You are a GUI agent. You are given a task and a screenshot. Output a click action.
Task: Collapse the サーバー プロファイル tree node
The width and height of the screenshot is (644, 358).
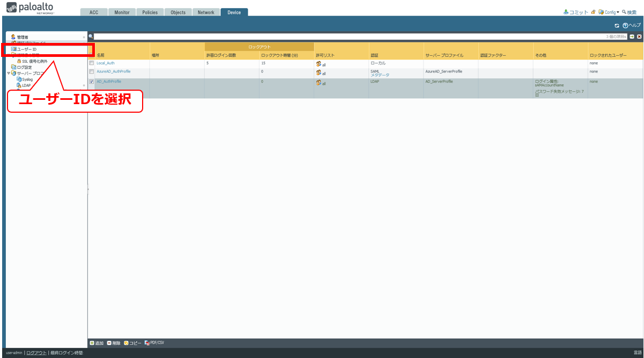point(8,74)
